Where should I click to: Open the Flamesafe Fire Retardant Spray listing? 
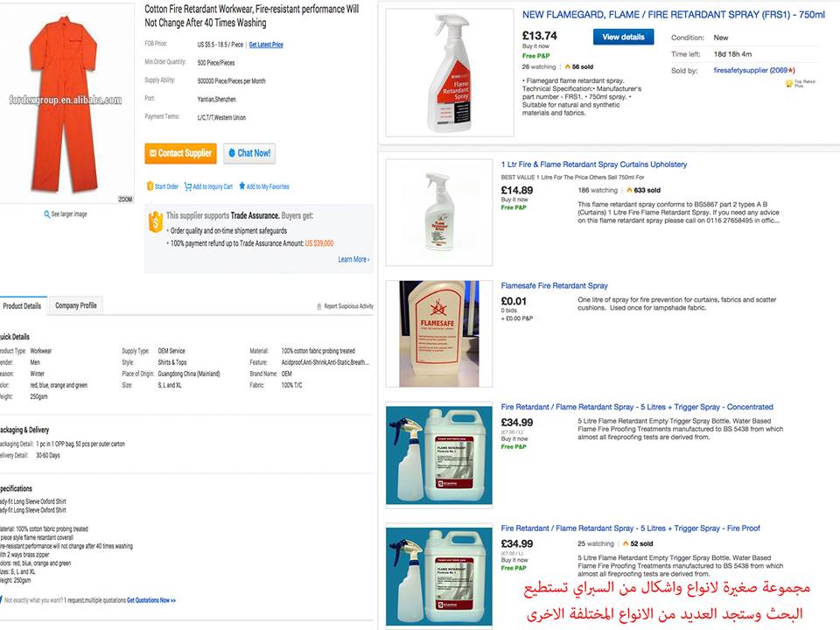pyautogui.click(x=554, y=286)
